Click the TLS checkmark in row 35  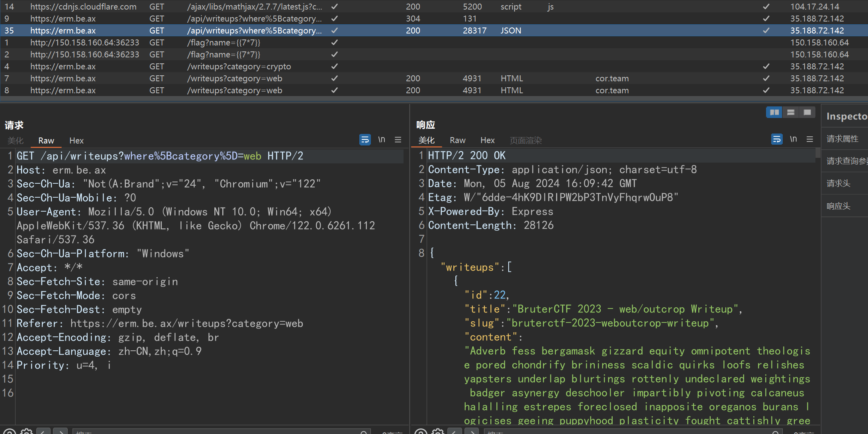click(x=766, y=31)
